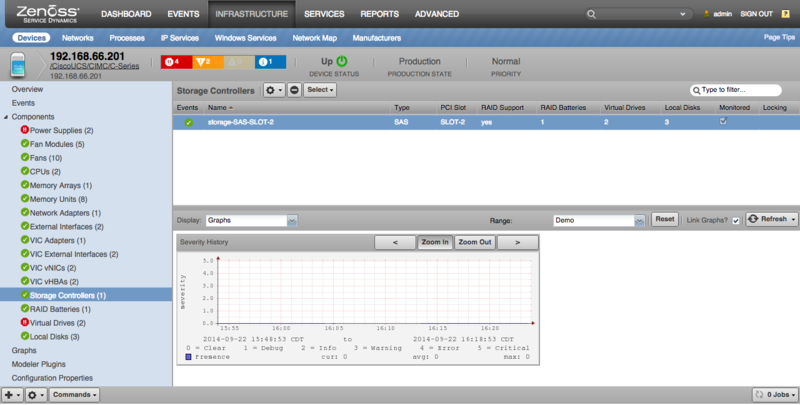
Task: Open the Select dropdown menu
Action: [320, 90]
